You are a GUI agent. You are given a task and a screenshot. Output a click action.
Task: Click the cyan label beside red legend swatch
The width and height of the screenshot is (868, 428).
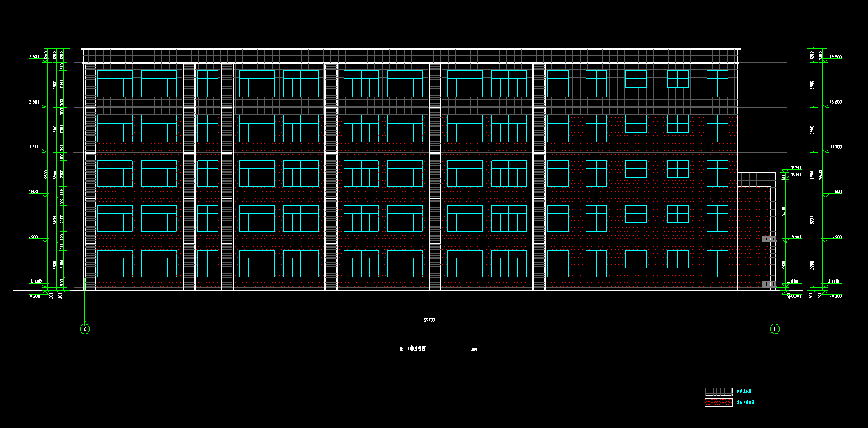click(746, 403)
